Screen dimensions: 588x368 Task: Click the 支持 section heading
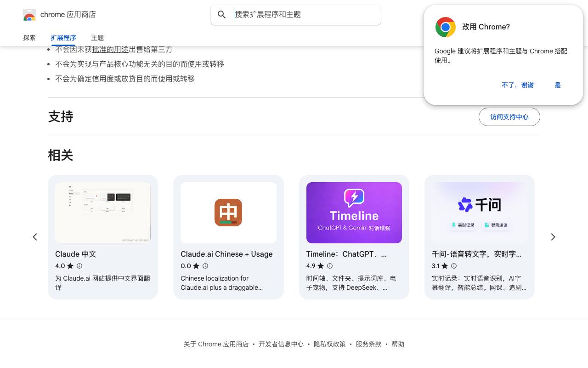[x=61, y=117]
